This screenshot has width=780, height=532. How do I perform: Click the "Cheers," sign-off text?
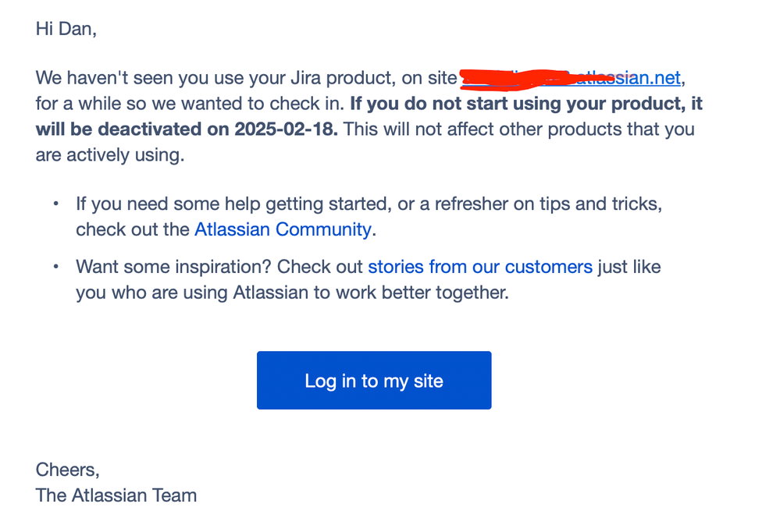[x=68, y=470]
